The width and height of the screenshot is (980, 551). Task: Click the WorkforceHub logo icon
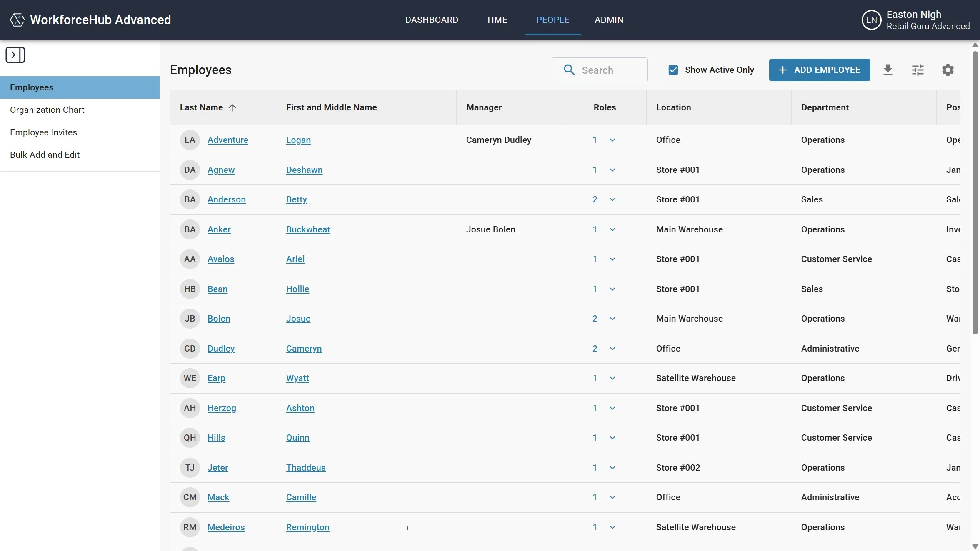(17, 20)
